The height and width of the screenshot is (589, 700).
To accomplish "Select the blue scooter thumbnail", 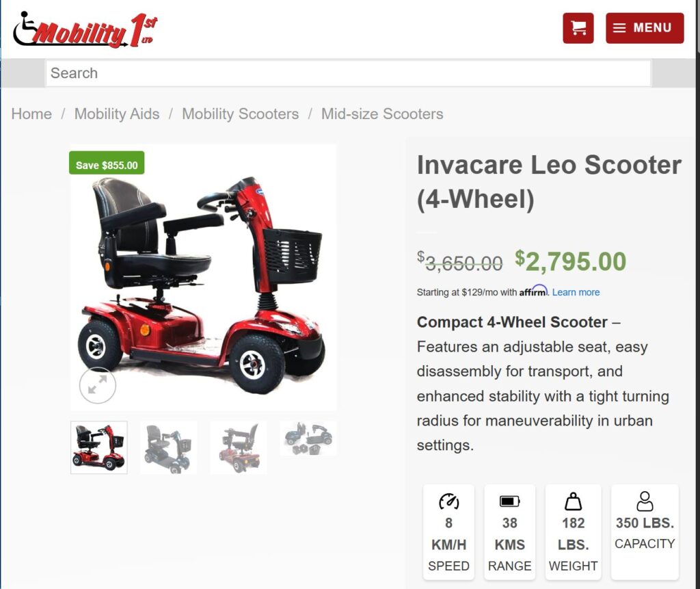I will coord(168,447).
